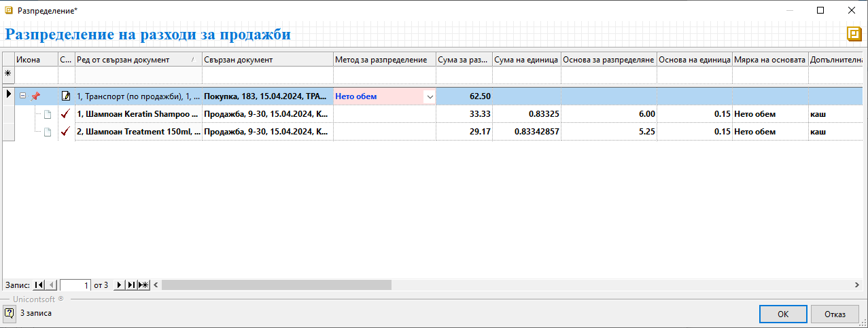Click the edit document icon in the Transport row
The image size is (868, 328).
(x=66, y=96)
